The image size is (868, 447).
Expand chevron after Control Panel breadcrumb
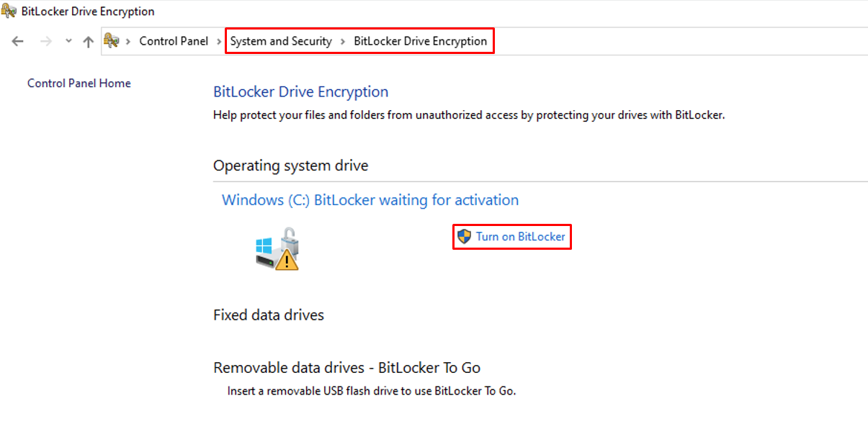click(220, 41)
